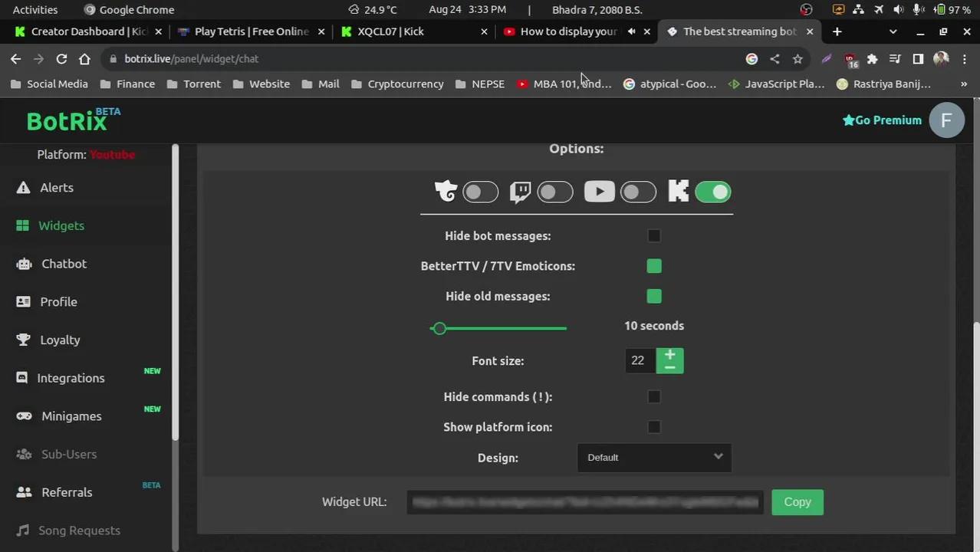Share this page via share icon

[x=774, y=59]
